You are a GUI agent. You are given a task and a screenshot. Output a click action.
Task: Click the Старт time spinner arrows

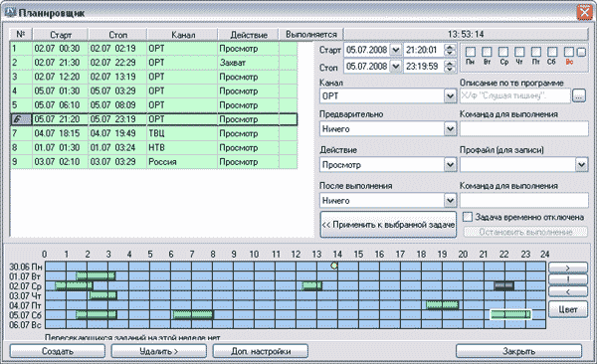click(450, 50)
